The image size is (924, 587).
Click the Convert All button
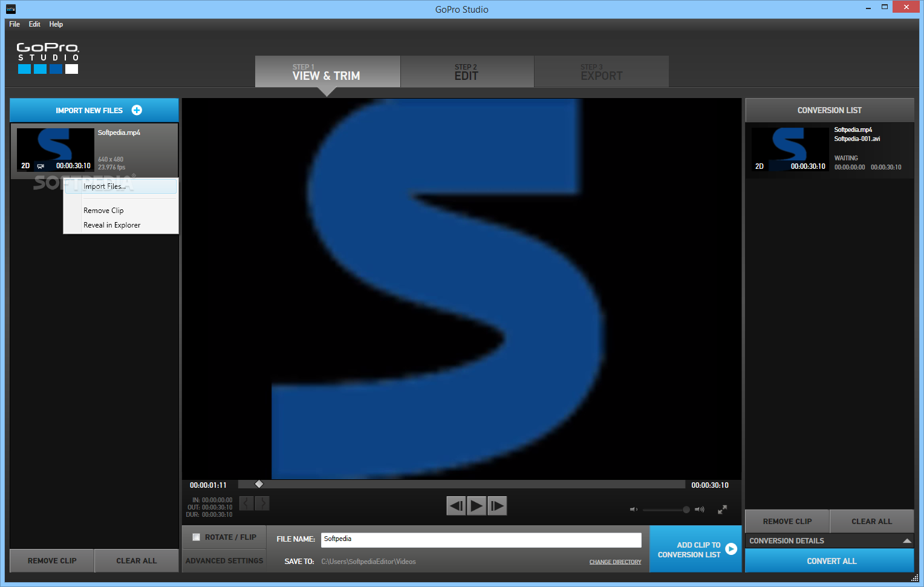point(830,561)
